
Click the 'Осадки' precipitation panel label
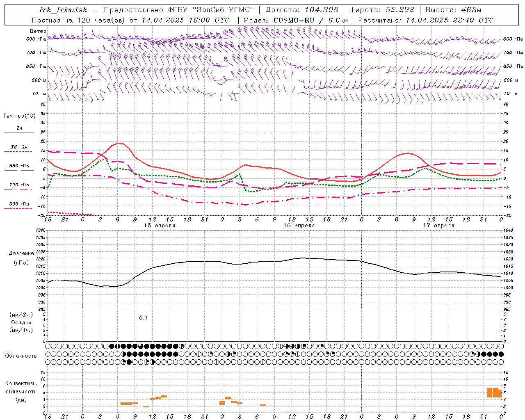[x=21, y=322]
